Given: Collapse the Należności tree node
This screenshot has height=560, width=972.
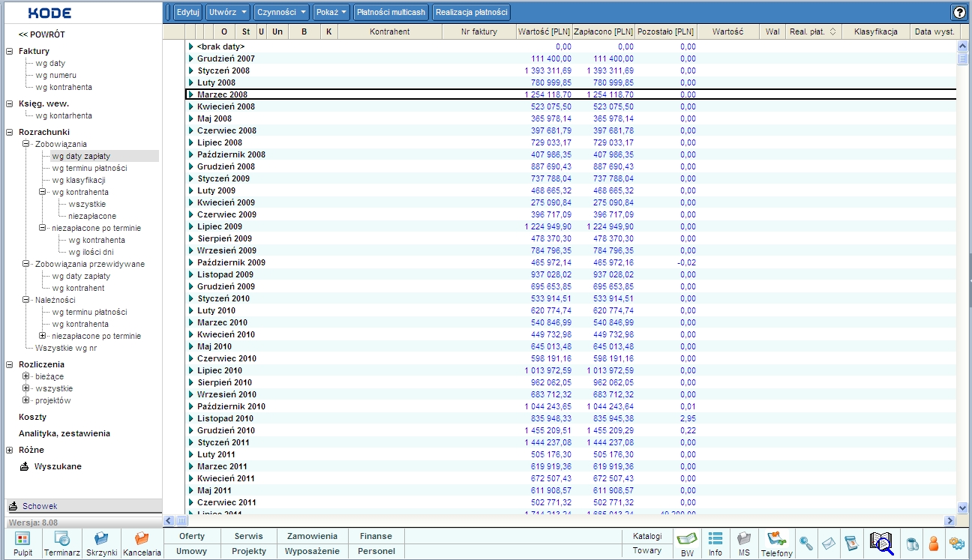Looking at the screenshot, I should 26,300.
